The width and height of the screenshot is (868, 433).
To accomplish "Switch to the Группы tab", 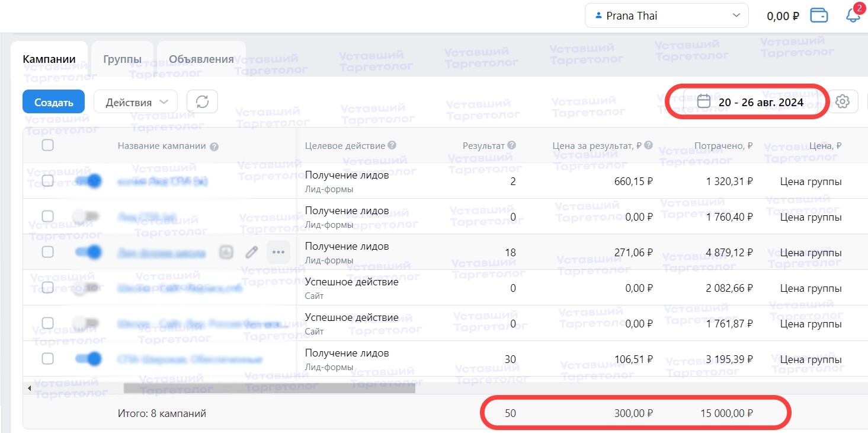I will 122,59.
